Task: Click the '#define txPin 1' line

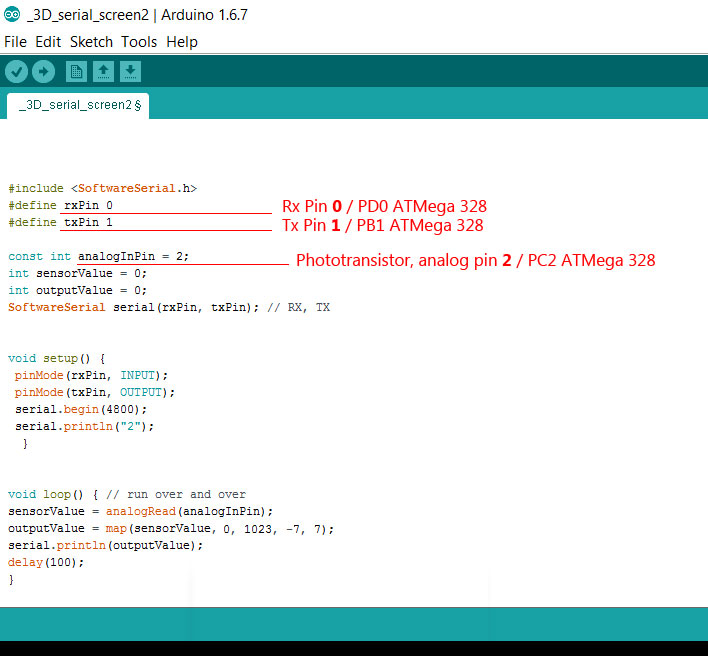Action: [61, 223]
